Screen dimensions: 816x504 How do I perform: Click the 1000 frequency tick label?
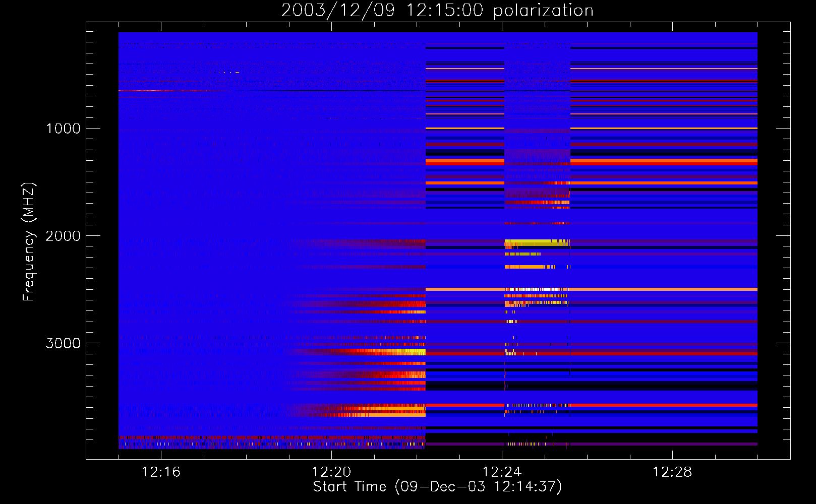[63, 129]
